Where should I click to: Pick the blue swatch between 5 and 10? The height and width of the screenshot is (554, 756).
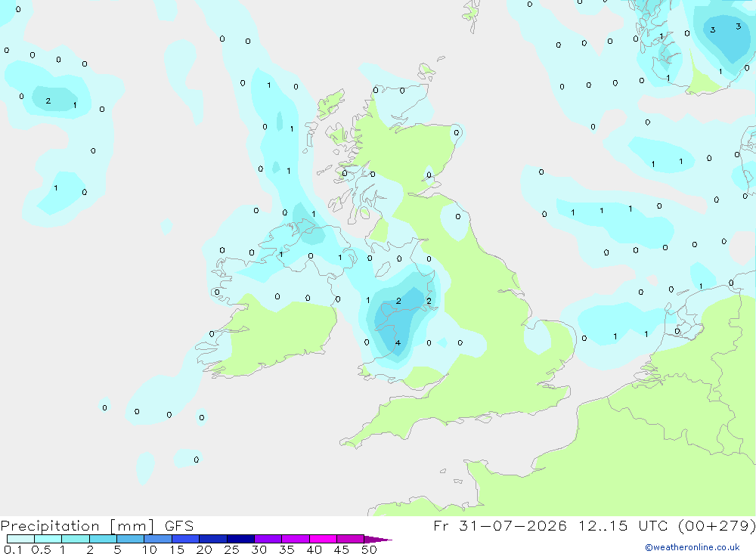click(x=131, y=539)
